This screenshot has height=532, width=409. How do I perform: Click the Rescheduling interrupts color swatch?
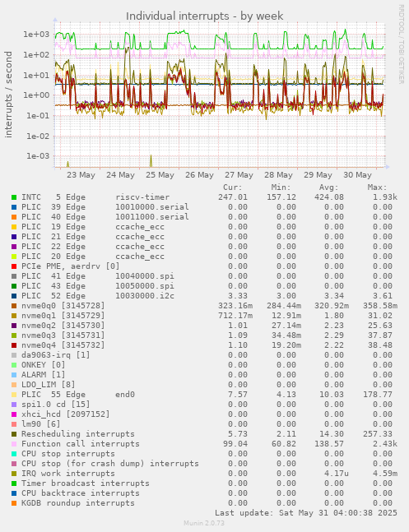(x=14, y=434)
